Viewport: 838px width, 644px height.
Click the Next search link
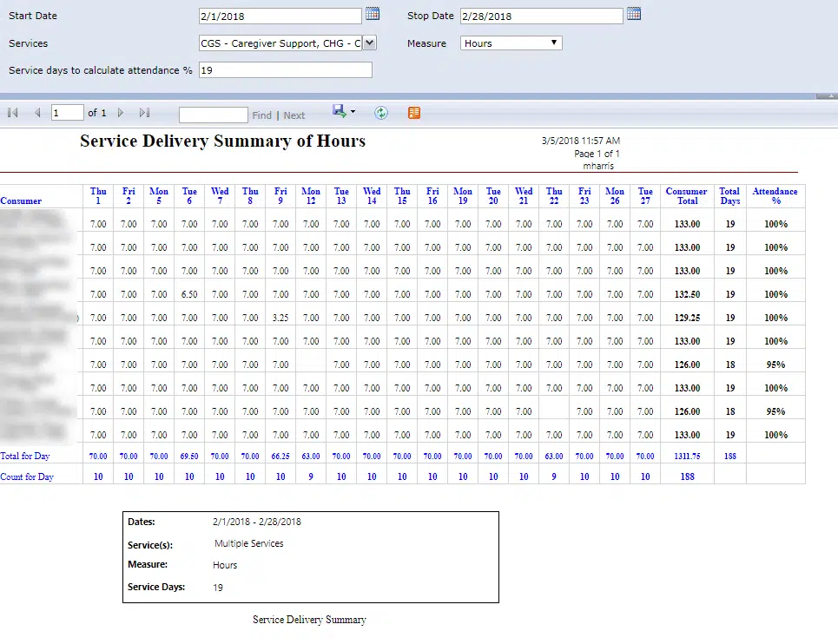pyautogui.click(x=294, y=115)
